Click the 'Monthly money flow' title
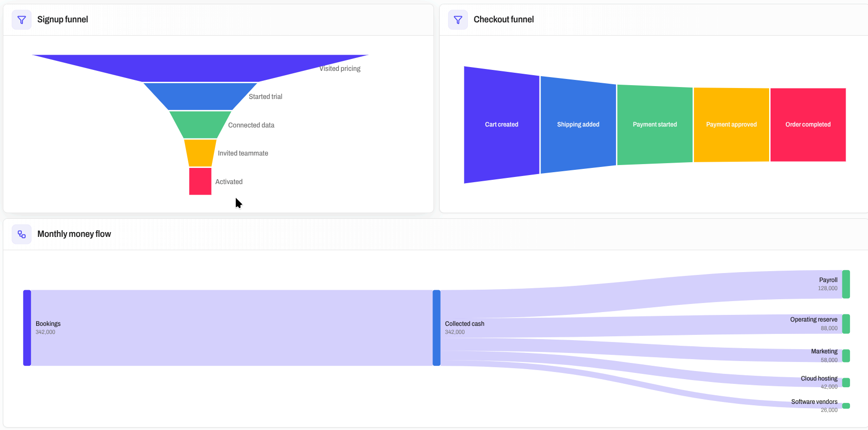868x430 pixels. click(74, 234)
